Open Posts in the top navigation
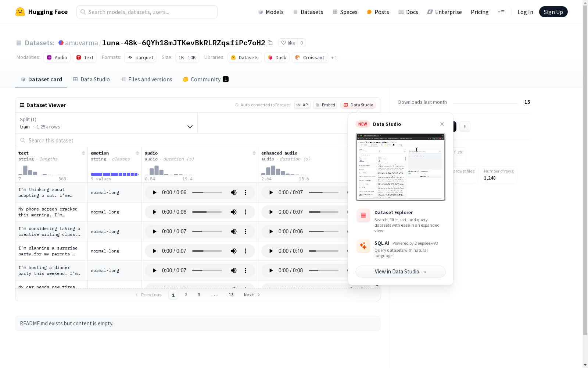 (x=378, y=12)
